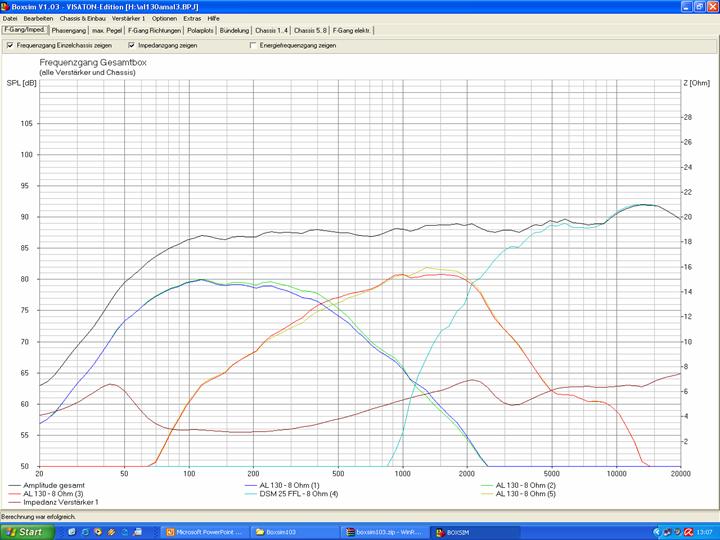720x540 pixels.
Task: Click the Boxsim icon in the title bar
Action: pyautogui.click(x=5, y=6)
